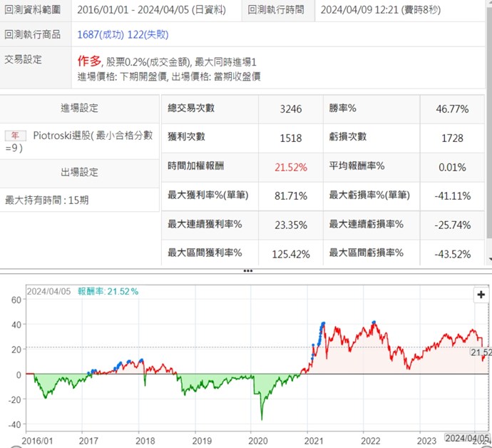Click the 2024/04/05 date label on chart axis
492x448 pixels.
(x=467, y=437)
